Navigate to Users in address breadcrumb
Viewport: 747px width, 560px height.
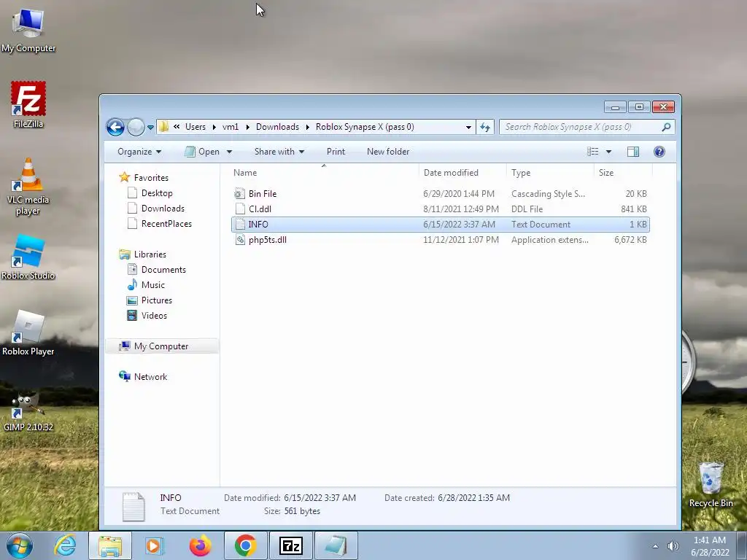[x=196, y=127]
